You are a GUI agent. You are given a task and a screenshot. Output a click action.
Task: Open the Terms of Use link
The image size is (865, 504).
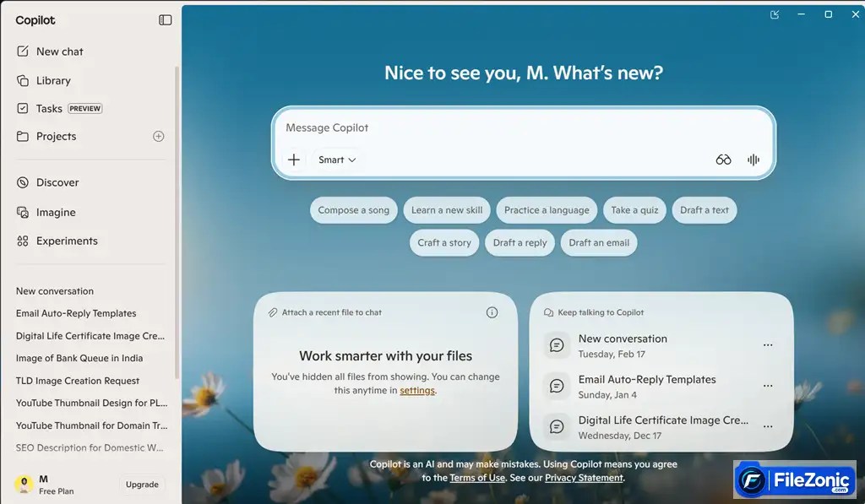coord(477,478)
